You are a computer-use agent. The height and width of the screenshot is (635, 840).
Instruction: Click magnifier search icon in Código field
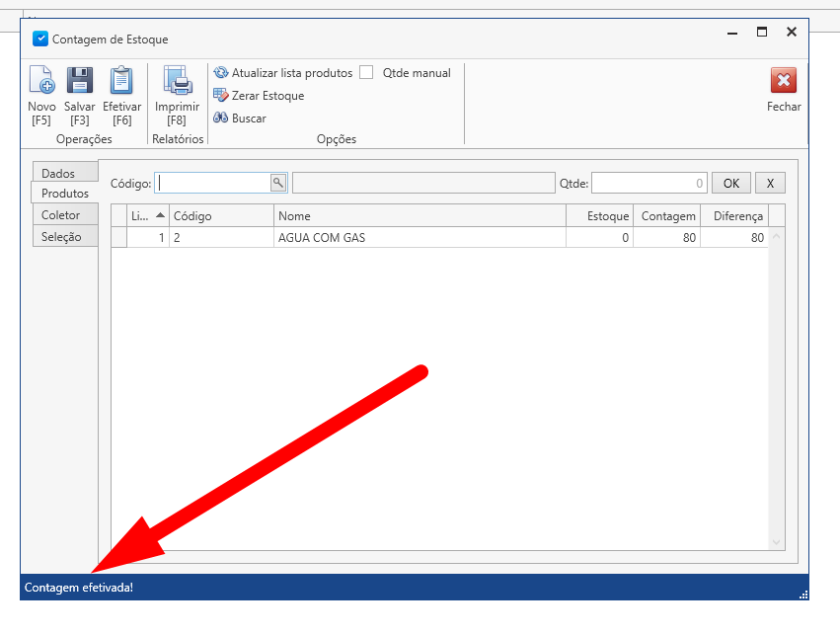click(x=278, y=183)
